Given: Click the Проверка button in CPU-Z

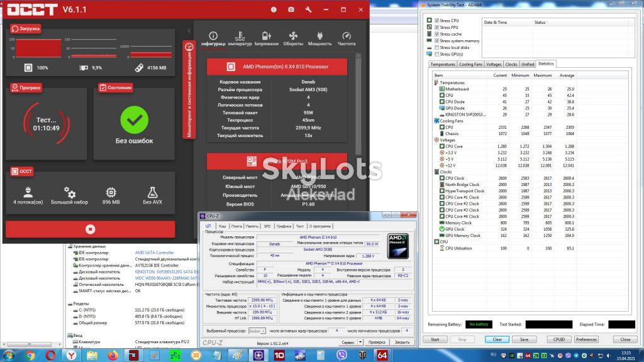Looking at the screenshot, I should pyautogui.click(x=377, y=342).
